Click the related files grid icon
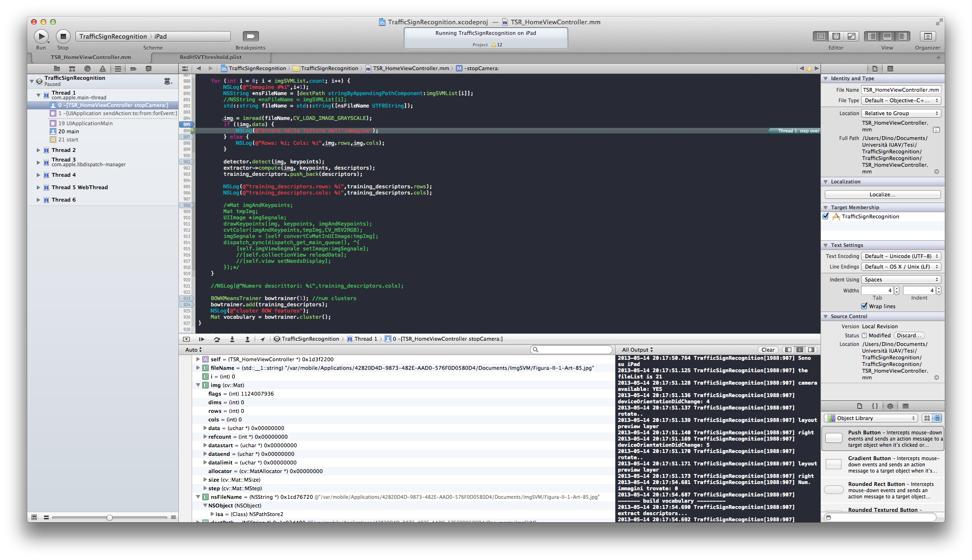This screenshot has height=560, width=972. 185,68
